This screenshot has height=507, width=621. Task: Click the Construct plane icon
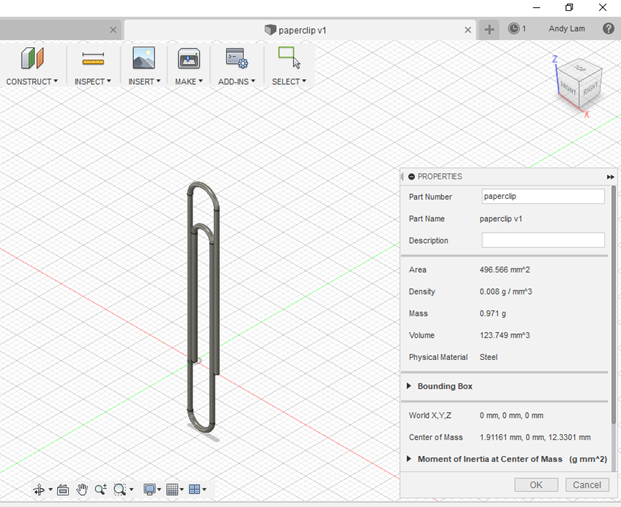[x=32, y=58]
